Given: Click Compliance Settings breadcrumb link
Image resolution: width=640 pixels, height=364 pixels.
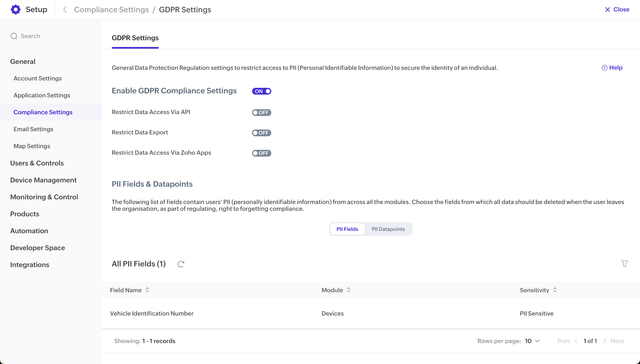Looking at the screenshot, I should pyautogui.click(x=111, y=10).
